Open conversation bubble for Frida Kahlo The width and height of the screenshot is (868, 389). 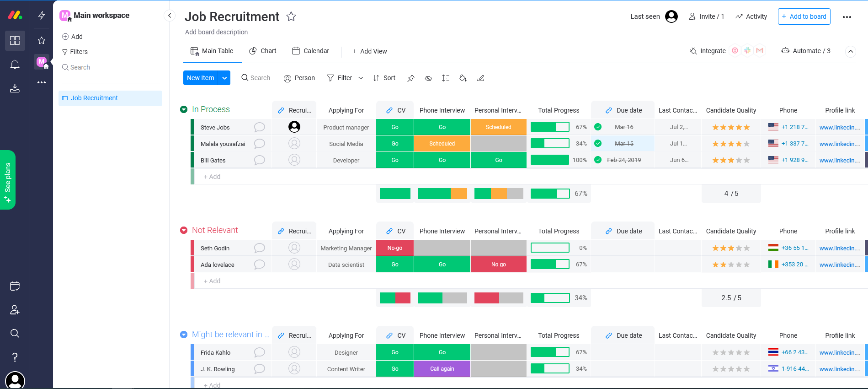259,352
